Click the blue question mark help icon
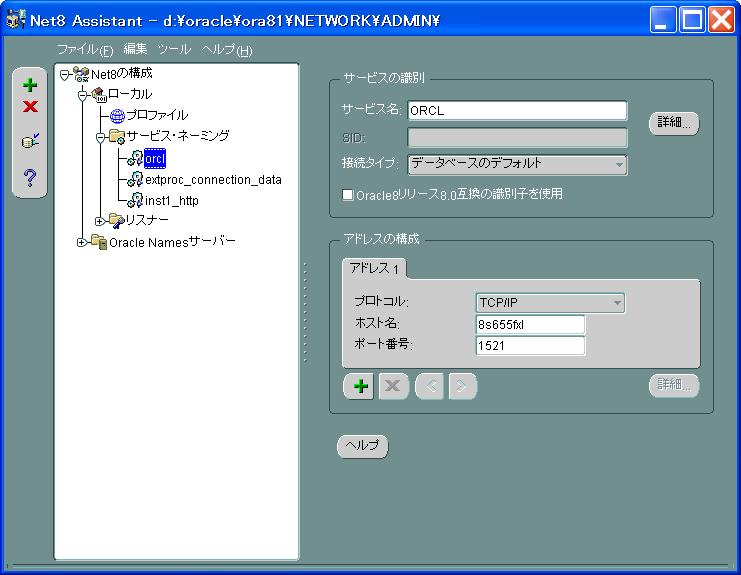The width and height of the screenshot is (741, 575). [x=30, y=177]
